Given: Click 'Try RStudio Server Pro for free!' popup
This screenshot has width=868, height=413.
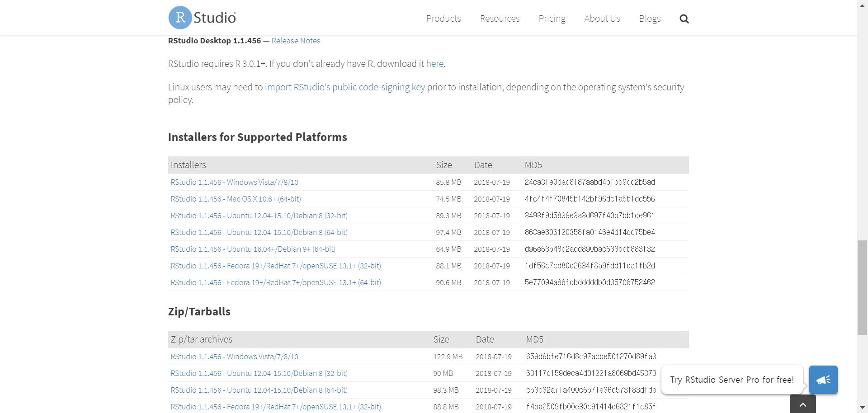Looking at the screenshot, I should [731, 380].
